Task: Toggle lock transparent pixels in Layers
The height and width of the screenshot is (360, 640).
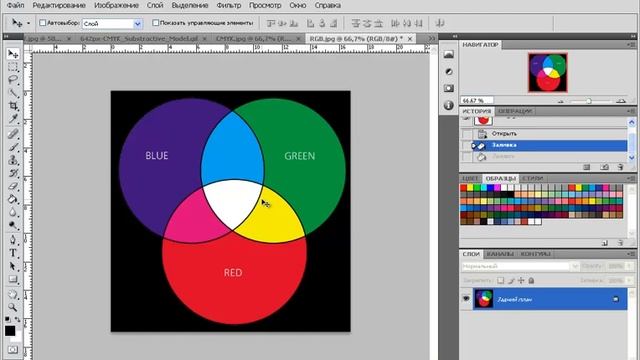Action: click(x=500, y=280)
